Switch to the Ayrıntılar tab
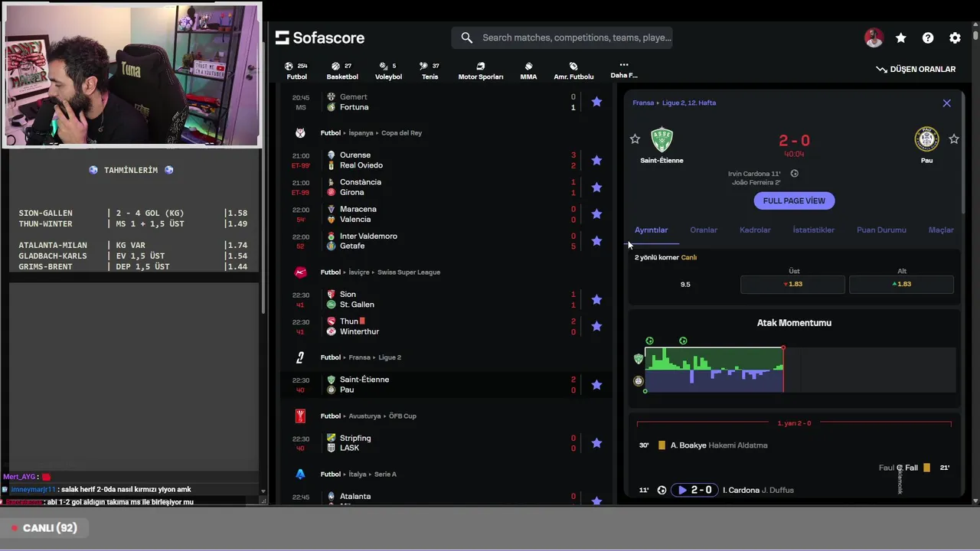The image size is (980, 551). pyautogui.click(x=651, y=230)
